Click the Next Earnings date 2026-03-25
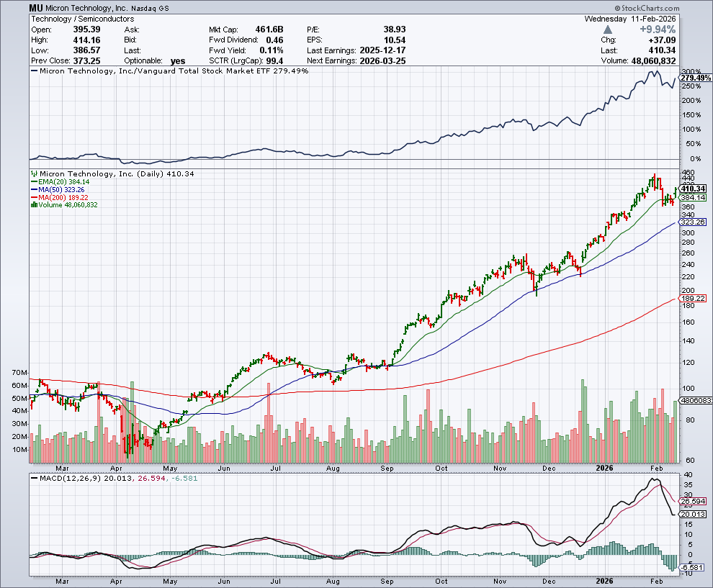Screen dimensions: 713x588 point(382,60)
